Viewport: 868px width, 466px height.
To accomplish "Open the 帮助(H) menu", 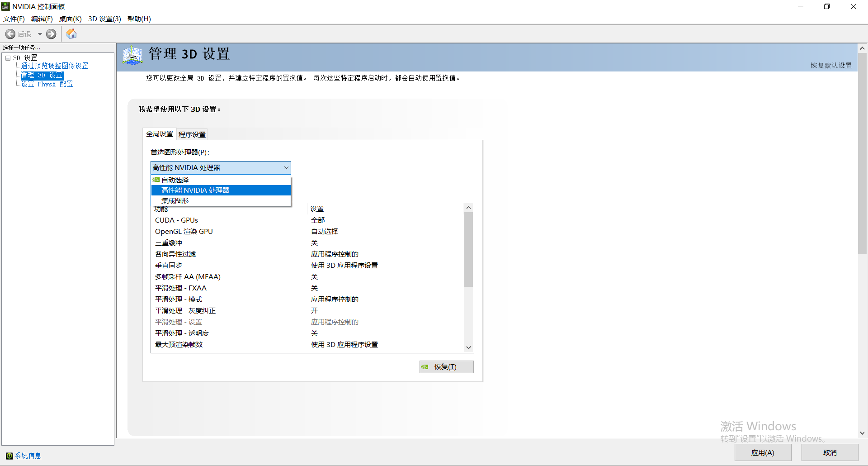I will (x=139, y=19).
